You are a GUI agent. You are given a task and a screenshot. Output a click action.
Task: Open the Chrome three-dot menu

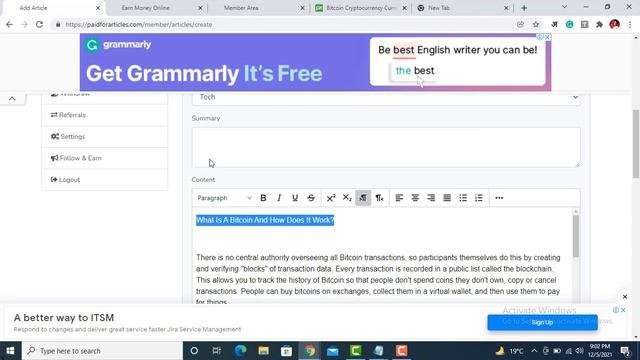pos(630,24)
